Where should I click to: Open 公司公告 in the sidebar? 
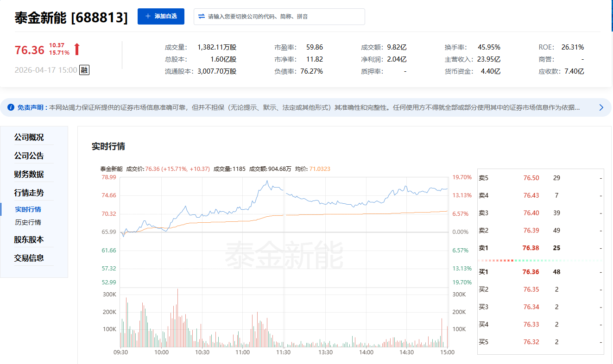click(x=29, y=156)
